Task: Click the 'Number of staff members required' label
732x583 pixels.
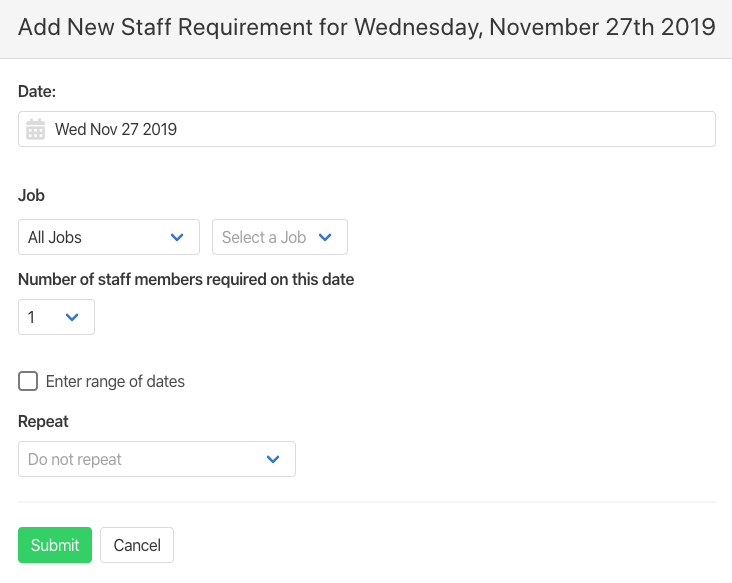Action: coord(186,279)
